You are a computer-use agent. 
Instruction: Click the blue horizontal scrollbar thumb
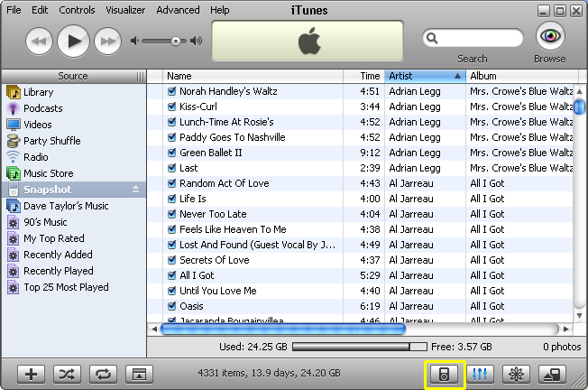283,330
